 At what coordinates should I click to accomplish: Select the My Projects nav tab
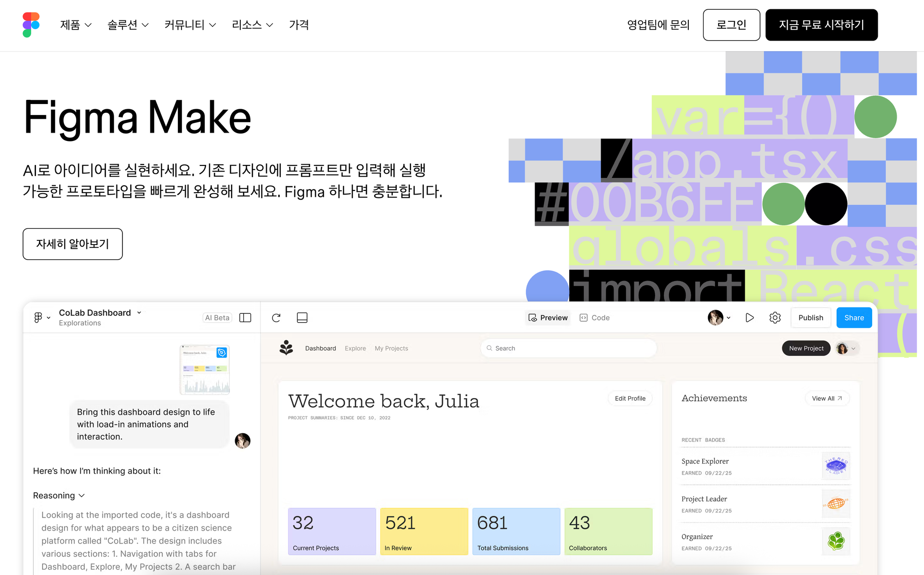(391, 348)
